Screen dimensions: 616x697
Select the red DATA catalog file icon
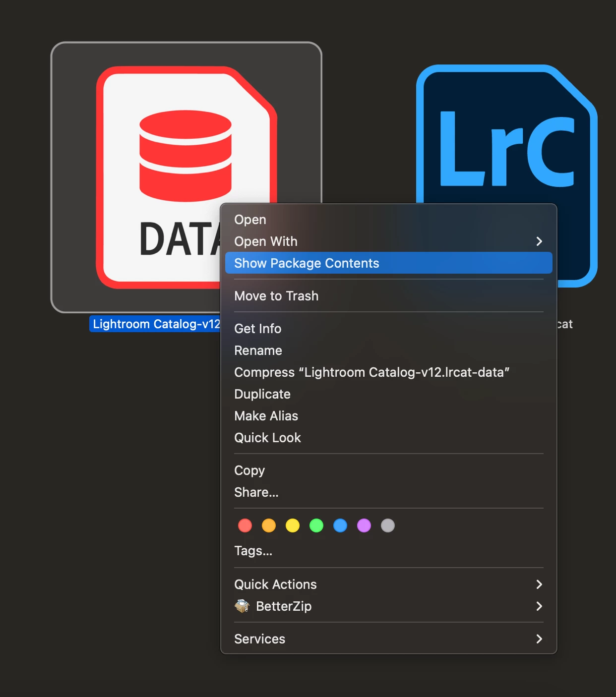click(186, 177)
